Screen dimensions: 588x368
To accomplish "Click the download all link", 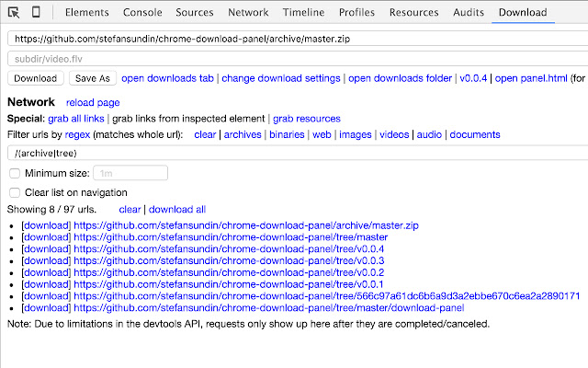I will click(x=177, y=210).
